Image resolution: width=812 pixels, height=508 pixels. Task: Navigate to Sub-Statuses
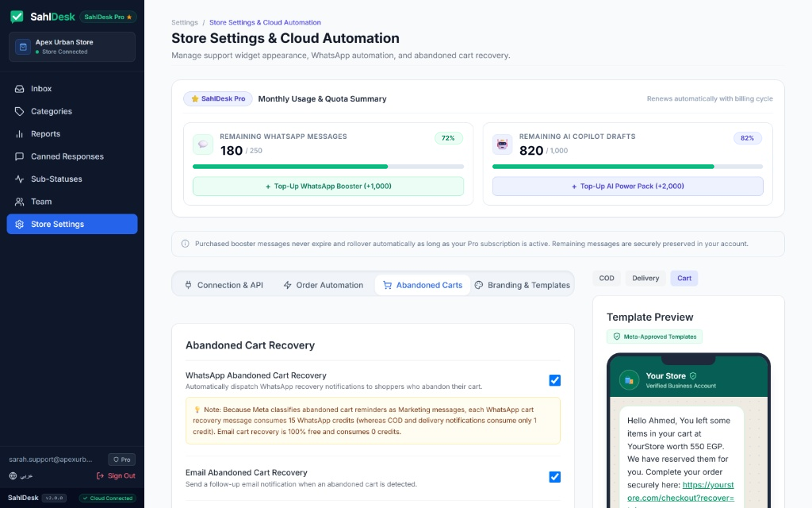(72, 179)
